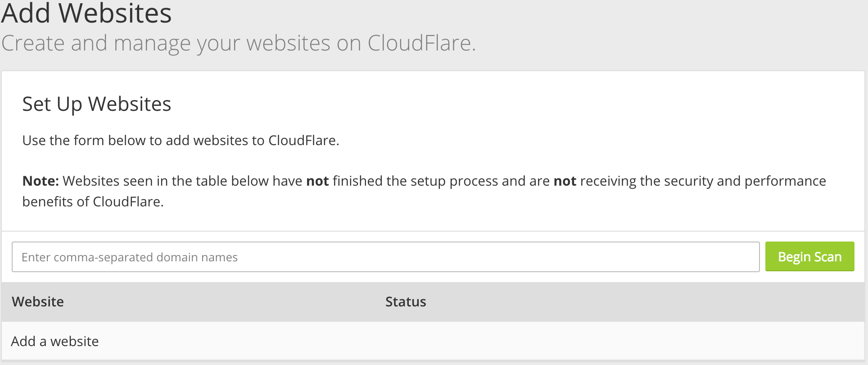This screenshot has width=868, height=365.
Task: Click the 'Add Websites' page title
Action: (x=86, y=13)
